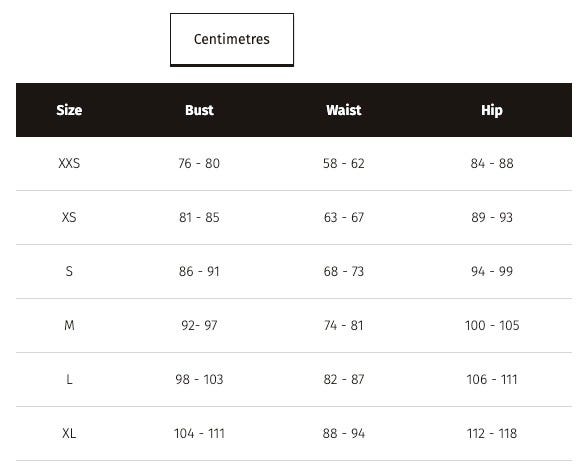Click hip value 94 - 99

(x=492, y=271)
